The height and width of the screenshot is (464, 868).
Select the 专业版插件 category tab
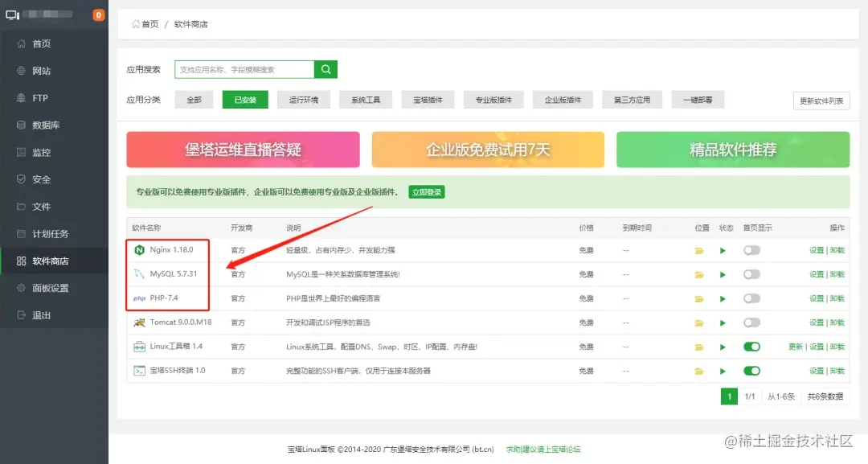tap(493, 100)
